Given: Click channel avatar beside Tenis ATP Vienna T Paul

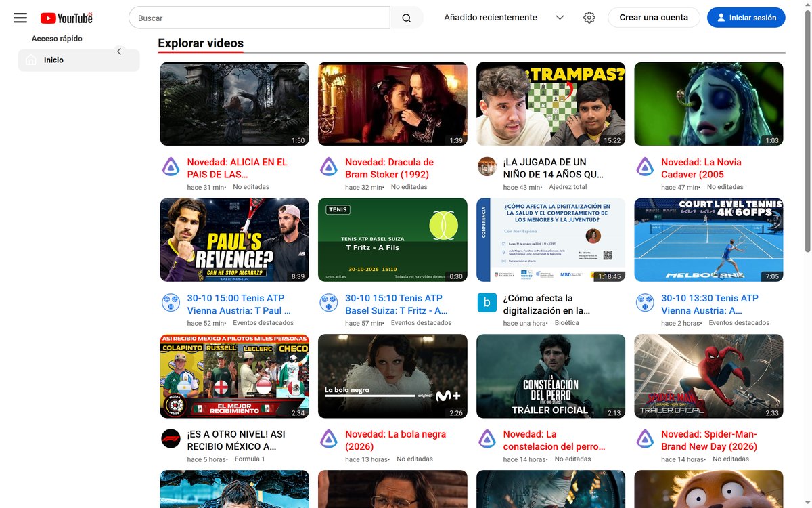Looking at the screenshot, I should (x=171, y=303).
